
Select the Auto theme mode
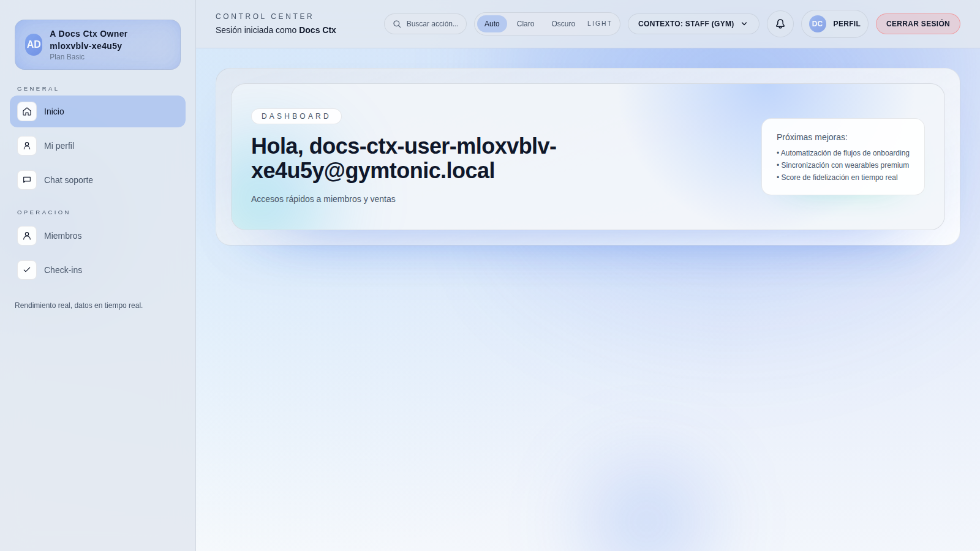point(492,24)
